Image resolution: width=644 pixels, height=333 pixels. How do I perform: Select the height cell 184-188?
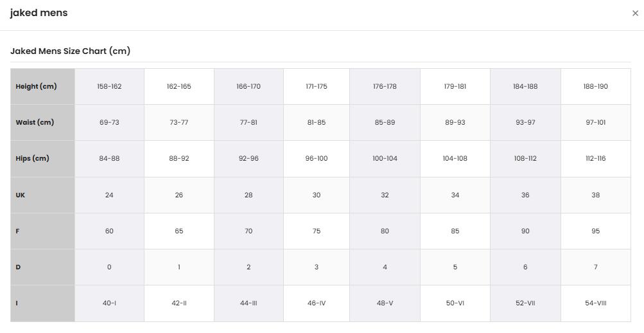click(x=525, y=86)
